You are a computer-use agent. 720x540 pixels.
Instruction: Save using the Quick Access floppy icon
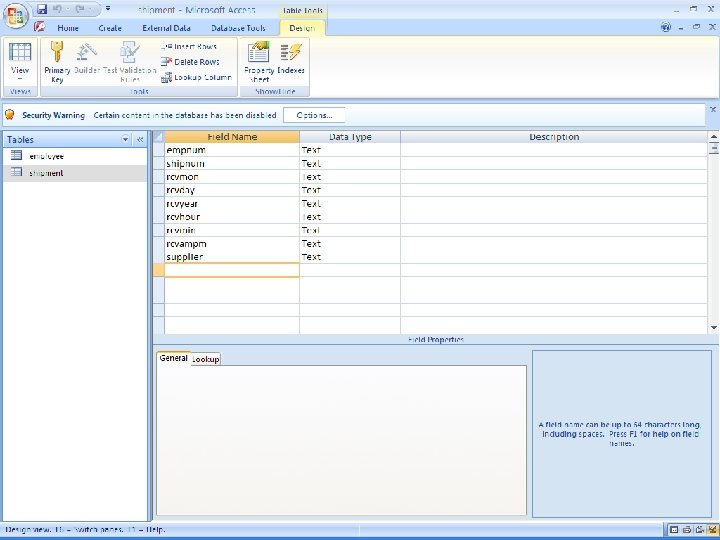click(x=42, y=8)
